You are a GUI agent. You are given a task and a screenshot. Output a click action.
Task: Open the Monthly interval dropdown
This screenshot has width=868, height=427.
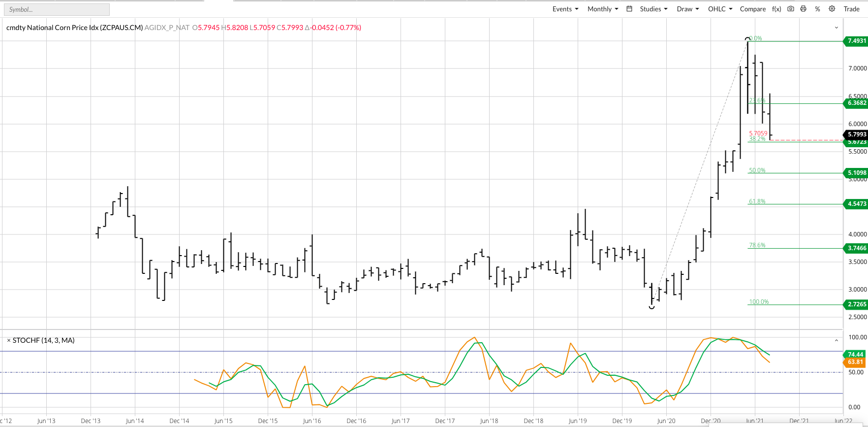602,9
